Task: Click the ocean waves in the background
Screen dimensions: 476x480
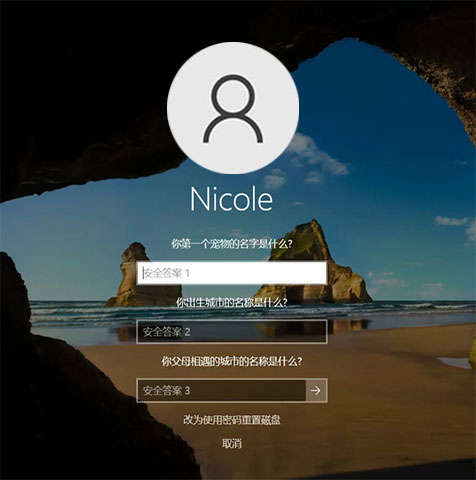Action: [400, 310]
